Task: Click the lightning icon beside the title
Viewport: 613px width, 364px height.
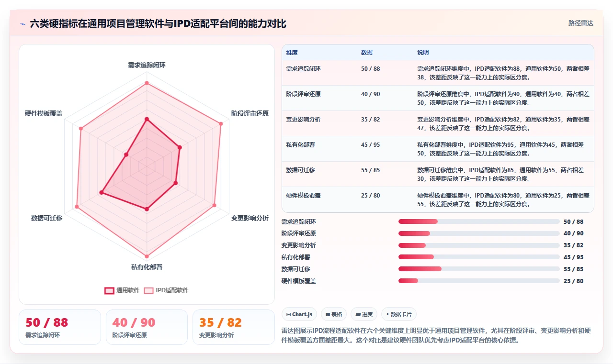Action: point(23,24)
